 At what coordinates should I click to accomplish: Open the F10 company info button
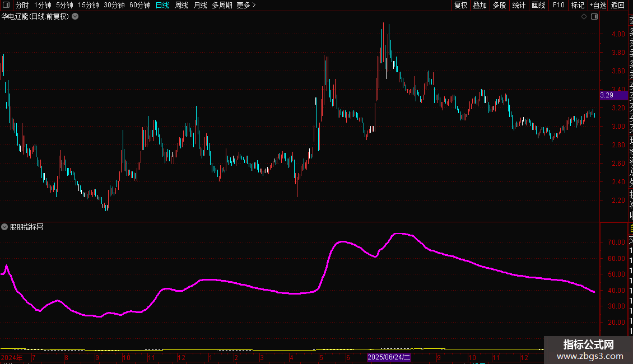click(558, 5)
